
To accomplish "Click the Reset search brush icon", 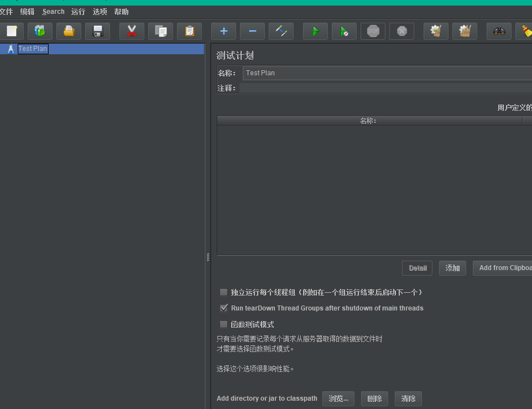I will [525, 31].
